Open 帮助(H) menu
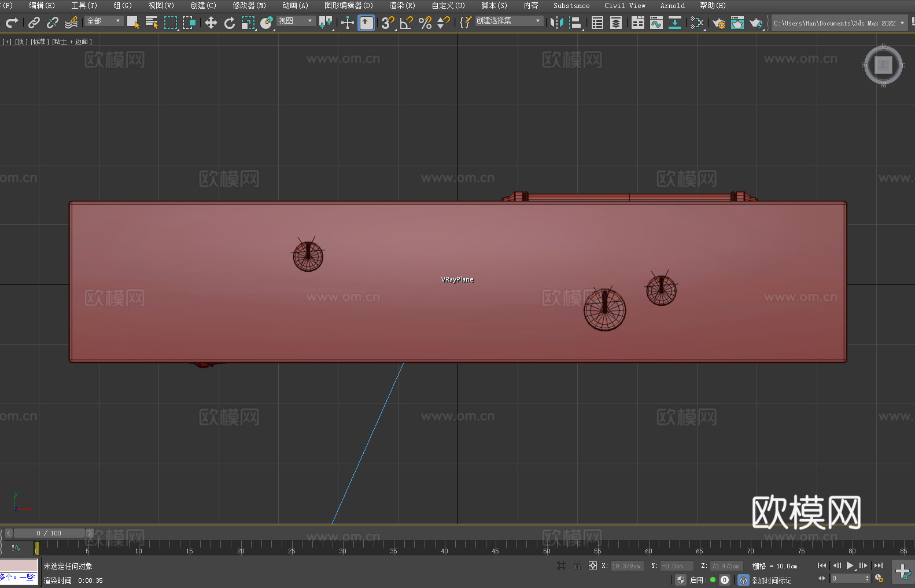This screenshot has height=588, width=915. click(713, 5)
